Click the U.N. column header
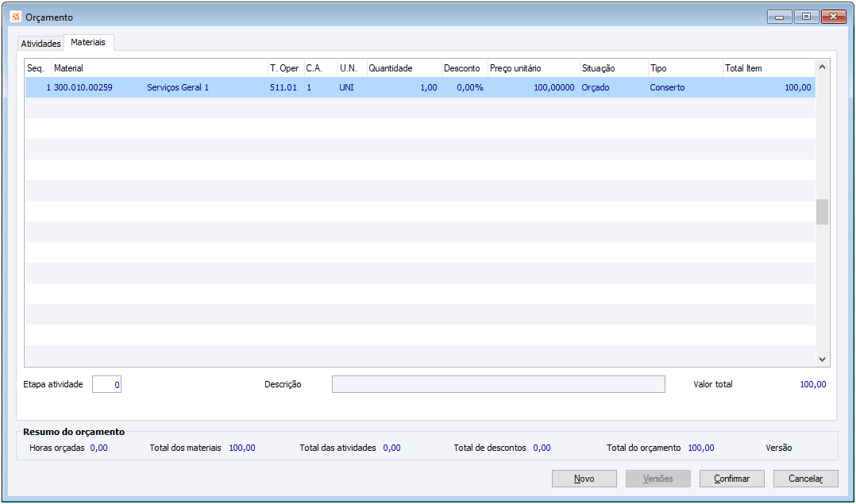 point(352,68)
